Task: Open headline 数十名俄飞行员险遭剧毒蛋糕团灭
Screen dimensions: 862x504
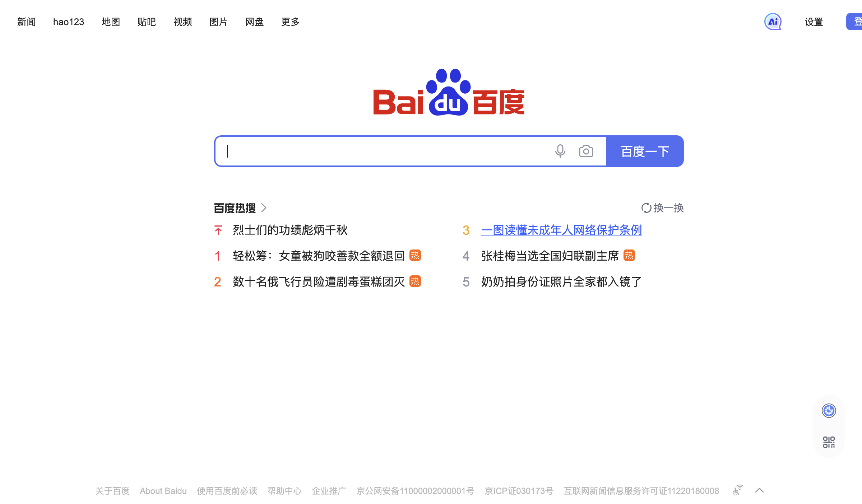Action: 319,282
